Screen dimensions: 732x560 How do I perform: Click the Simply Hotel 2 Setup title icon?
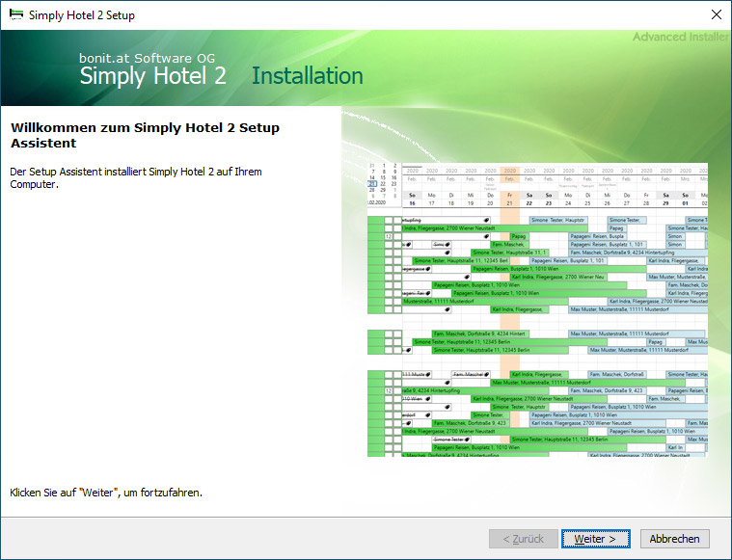(x=16, y=14)
